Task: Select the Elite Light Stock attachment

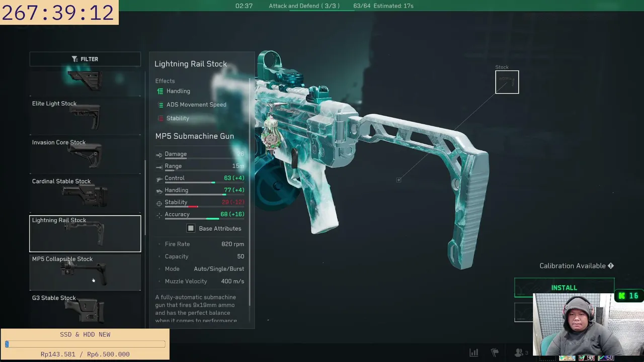Action: pyautogui.click(x=85, y=116)
